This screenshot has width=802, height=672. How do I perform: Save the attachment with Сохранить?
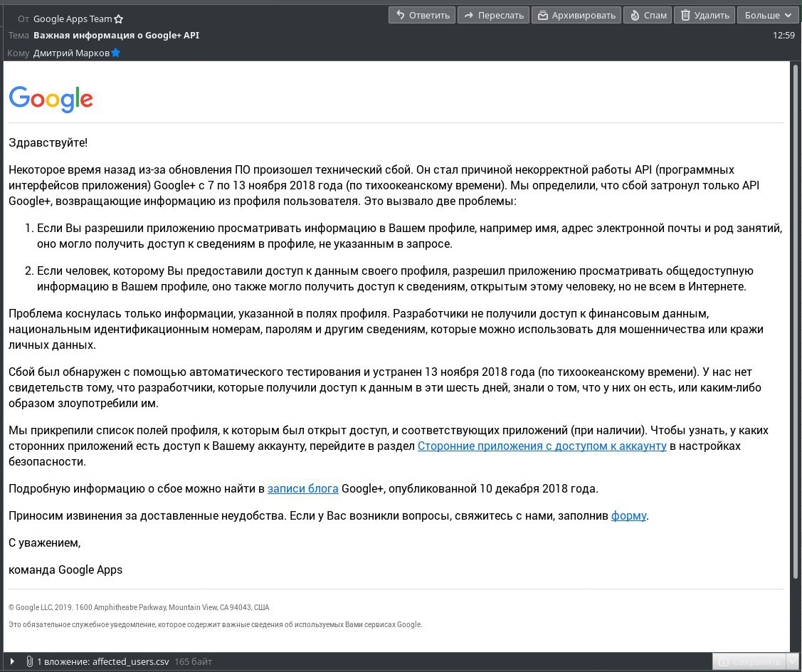tap(749, 662)
